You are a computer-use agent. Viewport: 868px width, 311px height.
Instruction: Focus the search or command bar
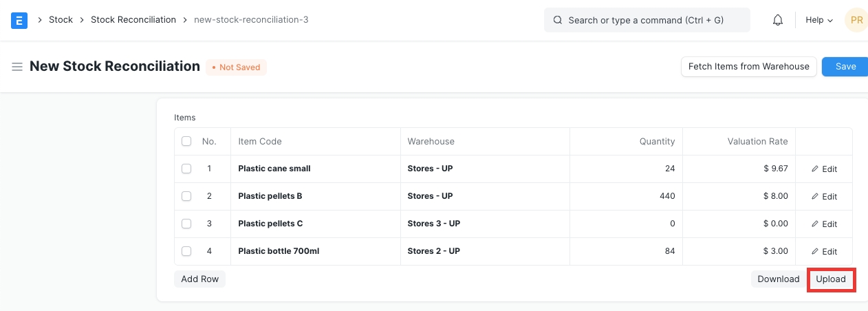click(x=647, y=20)
